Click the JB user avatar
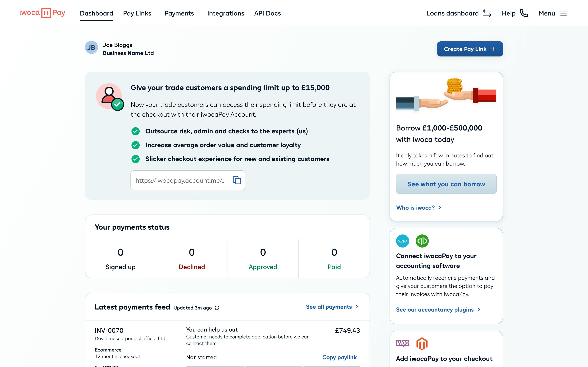This screenshot has width=588, height=367. pos(91,47)
